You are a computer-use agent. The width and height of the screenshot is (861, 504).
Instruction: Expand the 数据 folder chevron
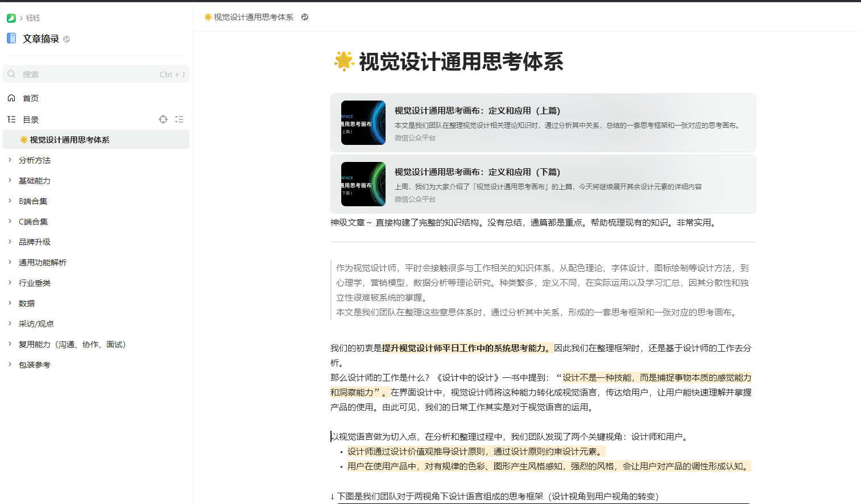tap(10, 303)
